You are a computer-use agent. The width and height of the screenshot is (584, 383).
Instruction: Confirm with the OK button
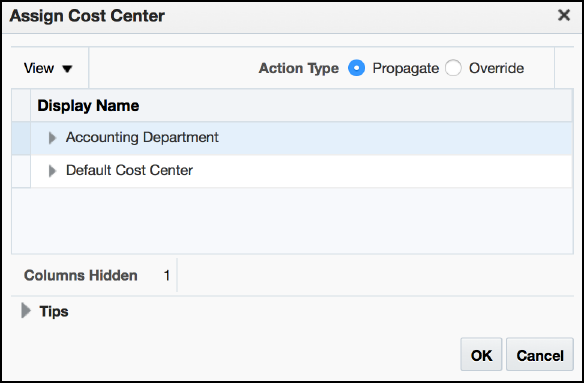[x=481, y=354]
